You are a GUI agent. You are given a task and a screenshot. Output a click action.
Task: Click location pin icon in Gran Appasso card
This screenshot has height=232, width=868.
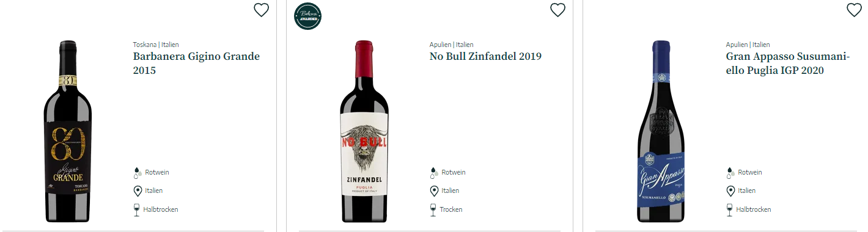[730, 191]
